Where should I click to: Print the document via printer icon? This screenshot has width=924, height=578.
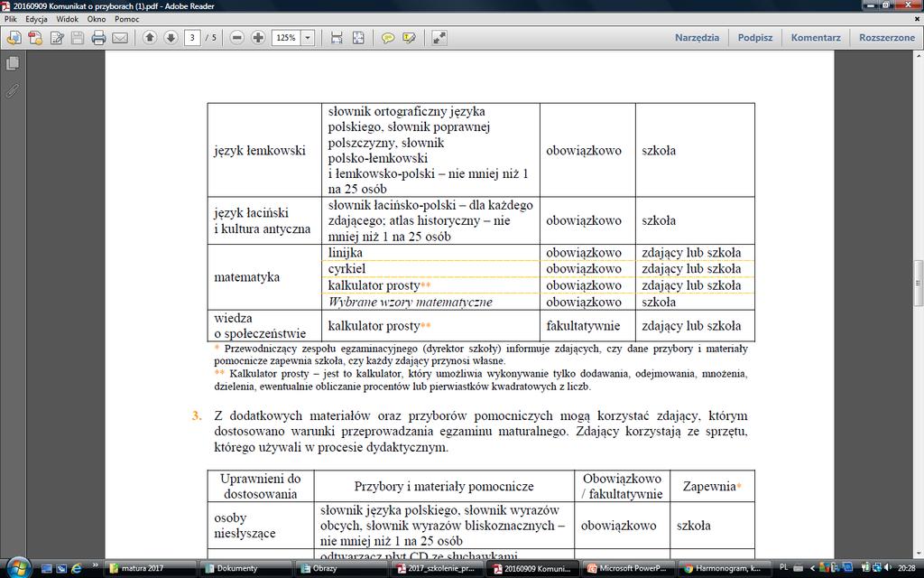(x=98, y=38)
